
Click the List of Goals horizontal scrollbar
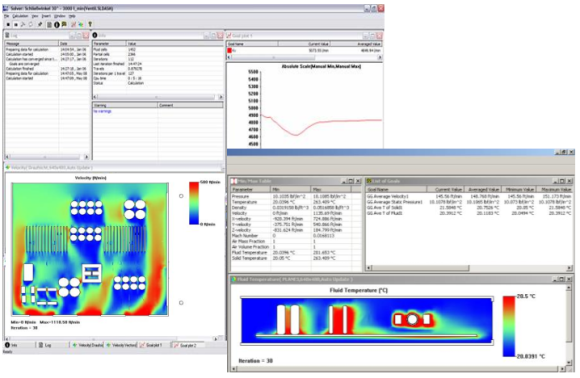point(469,268)
